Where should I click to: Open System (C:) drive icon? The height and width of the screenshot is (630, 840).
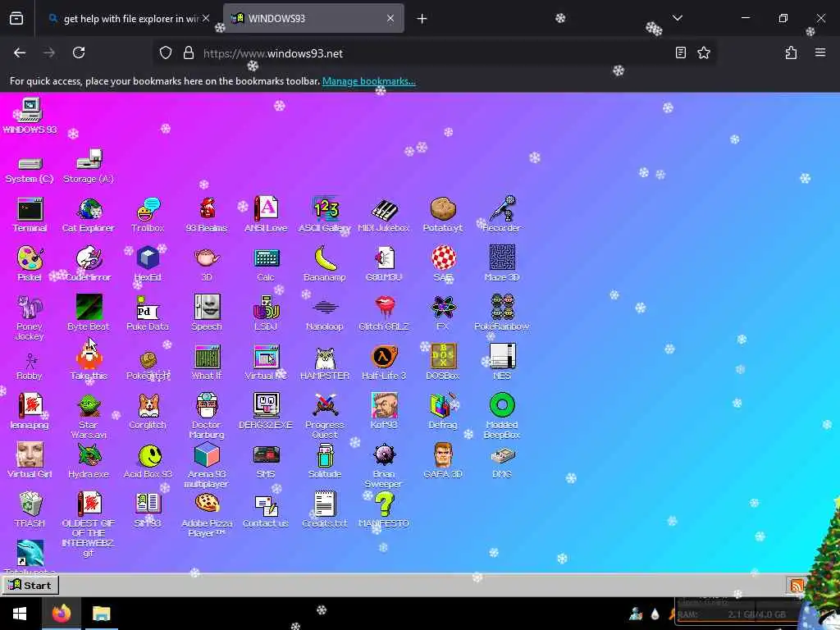(30, 171)
